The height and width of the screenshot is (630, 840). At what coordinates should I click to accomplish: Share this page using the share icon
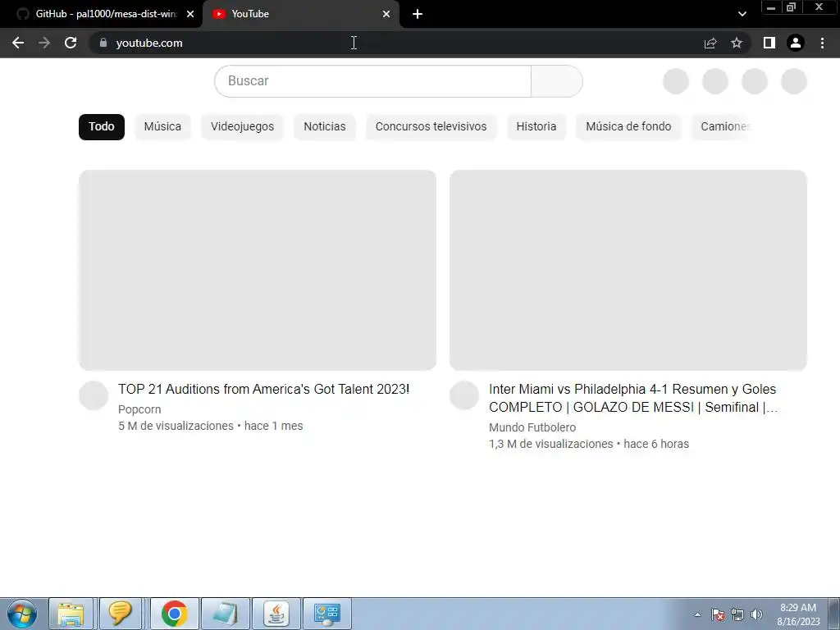coord(710,43)
